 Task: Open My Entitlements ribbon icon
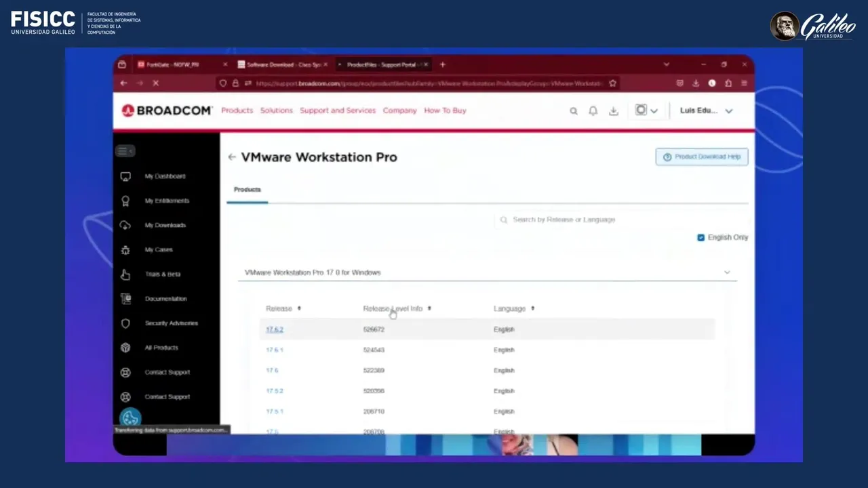coord(125,201)
